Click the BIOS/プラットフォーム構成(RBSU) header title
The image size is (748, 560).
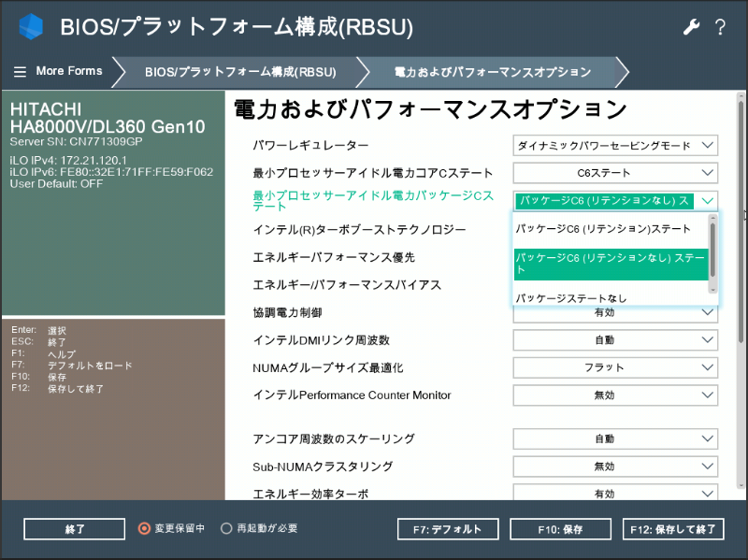click(237, 27)
